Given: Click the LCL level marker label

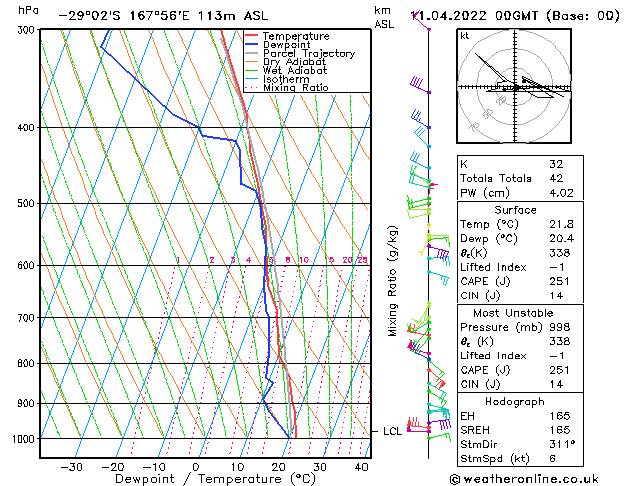Looking at the screenshot, I should click(392, 431).
